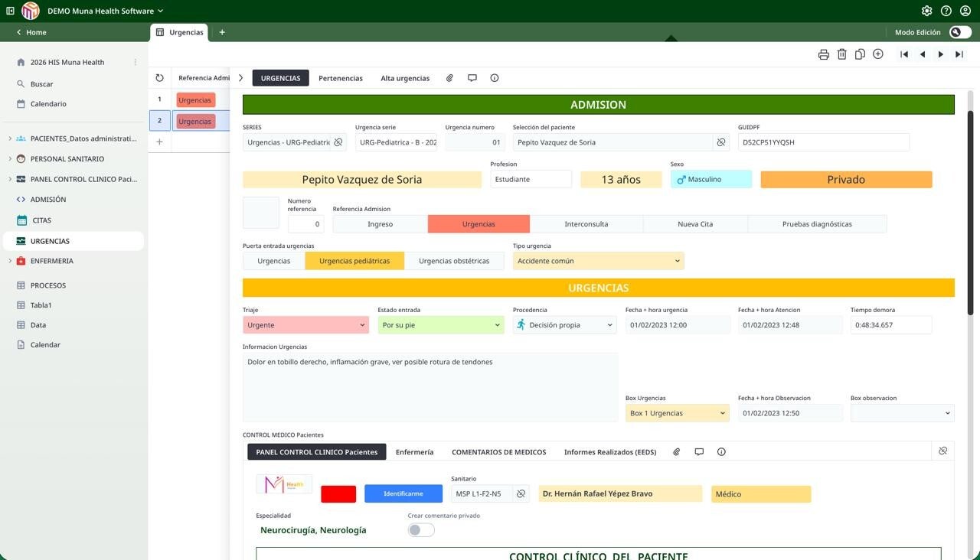Refresh the record list
Image resolution: width=980 pixels, height=560 pixels.
[x=159, y=78]
